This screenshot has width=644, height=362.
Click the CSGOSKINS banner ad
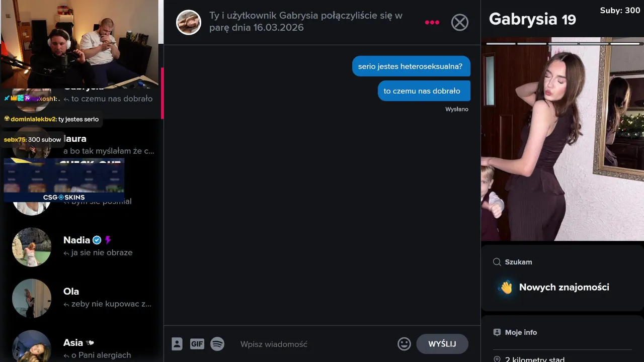coord(64,180)
